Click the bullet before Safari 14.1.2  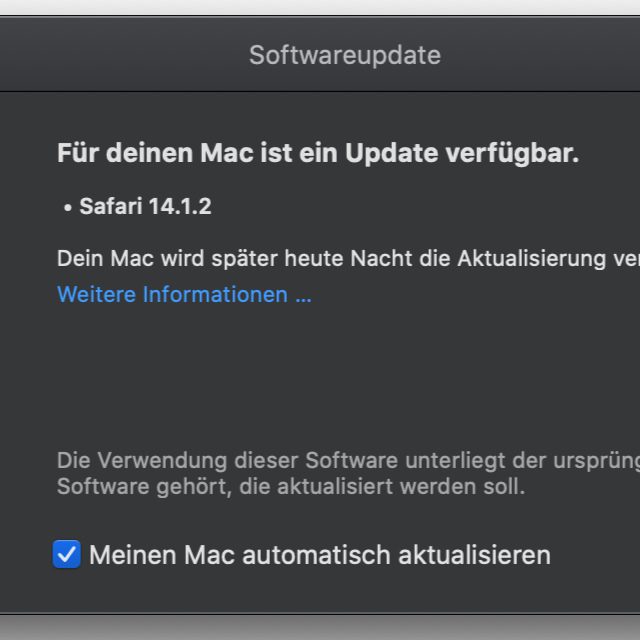tap(67, 208)
